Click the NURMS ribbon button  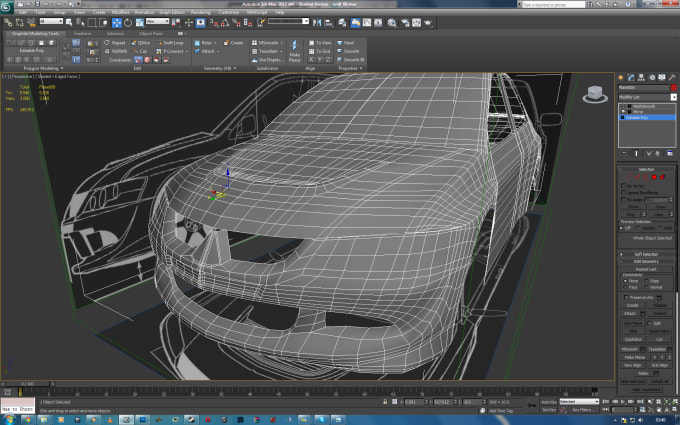click(x=116, y=51)
